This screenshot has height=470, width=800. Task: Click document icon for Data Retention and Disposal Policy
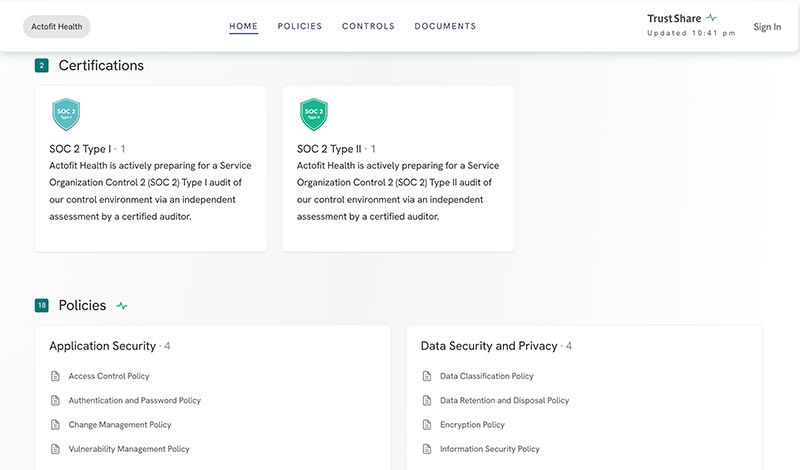427,401
